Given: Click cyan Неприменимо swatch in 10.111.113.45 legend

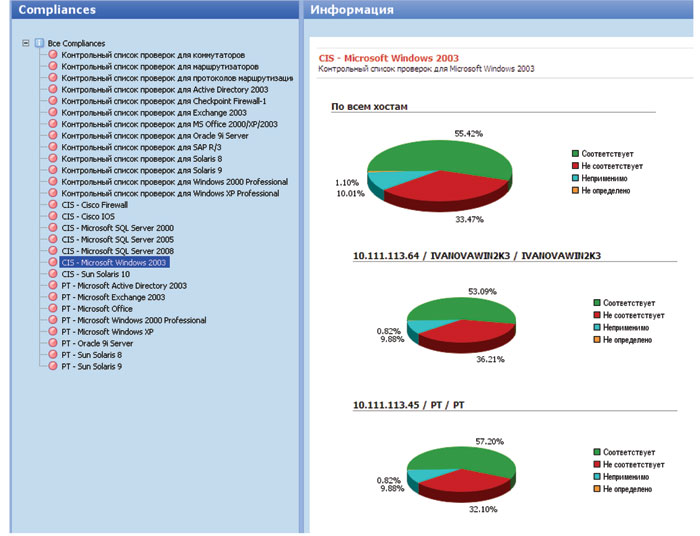Looking at the screenshot, I should click(x=597, y=477).
